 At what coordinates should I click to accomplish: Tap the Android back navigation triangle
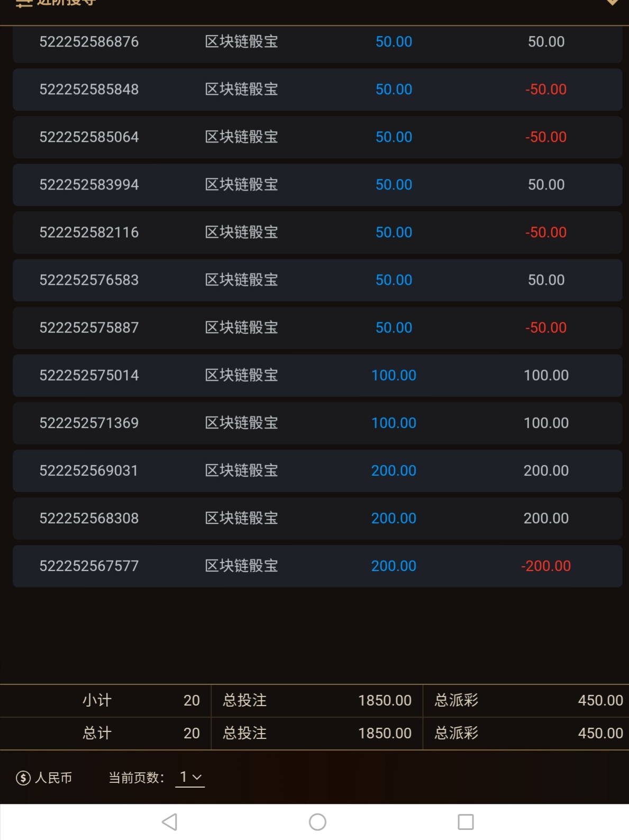tap(169, 822)
